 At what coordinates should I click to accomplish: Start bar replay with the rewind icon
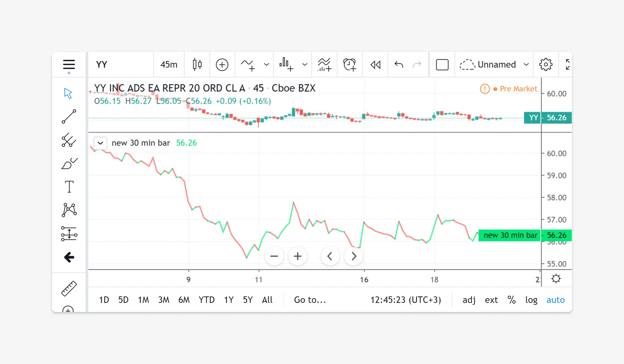coord(375,64)
